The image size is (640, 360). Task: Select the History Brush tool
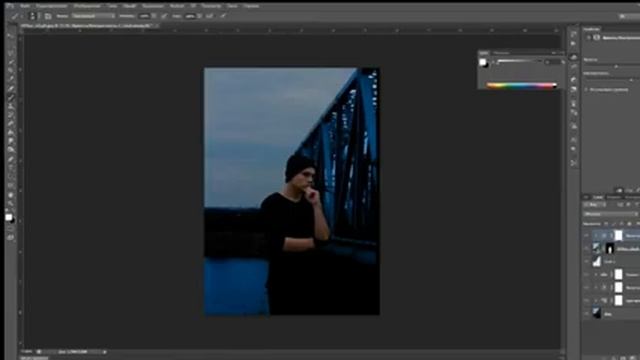tap(10, 115)
